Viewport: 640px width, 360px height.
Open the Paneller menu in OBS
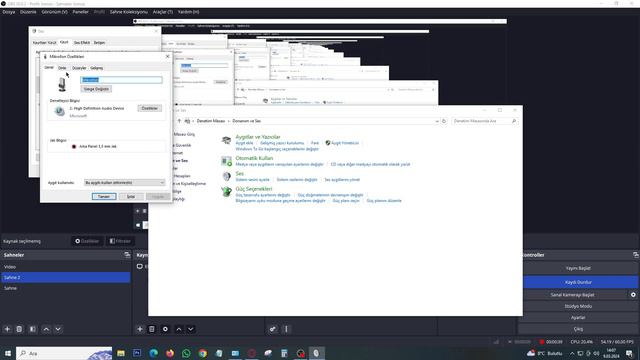80,12
